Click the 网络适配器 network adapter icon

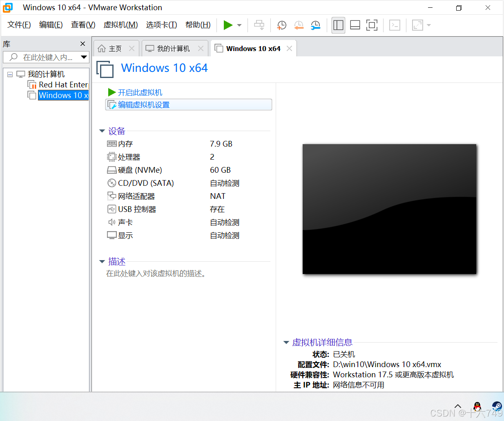click(x=112, y=196)
